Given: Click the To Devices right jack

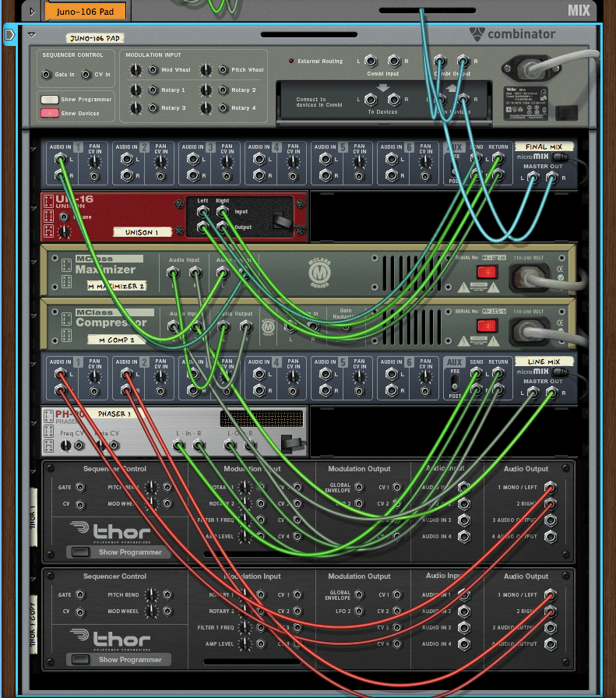Looking at the screenshot, I should click(394, 99).
